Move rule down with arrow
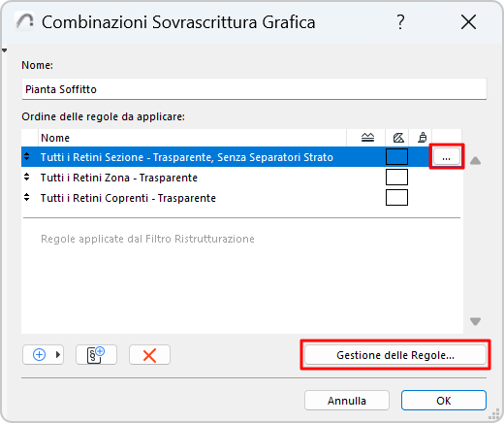504x423 pixels. 475,321
